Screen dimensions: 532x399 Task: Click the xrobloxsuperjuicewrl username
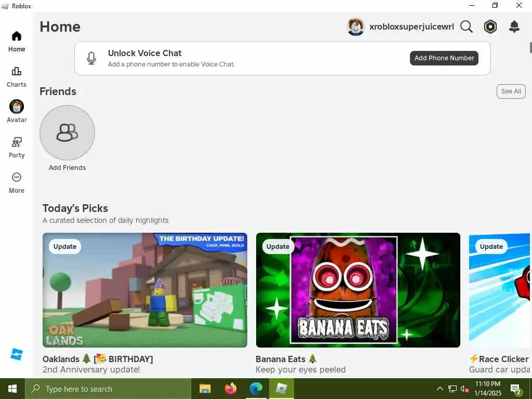[411, 27]
